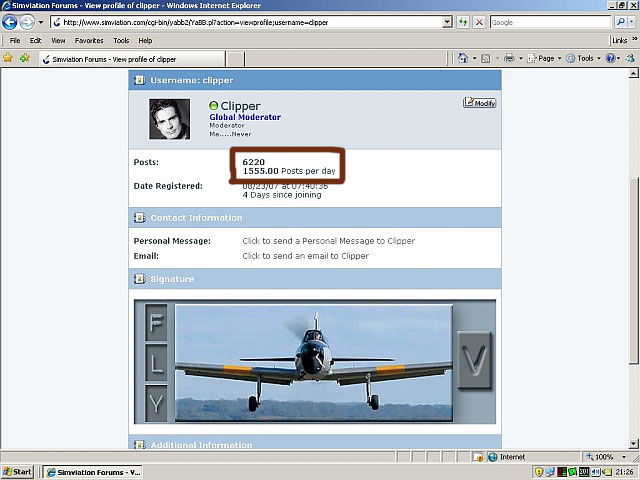This screenshot has height=480, width=640.
Task: Click the Add to Favorites icon
Action: [x=25, y=59]
